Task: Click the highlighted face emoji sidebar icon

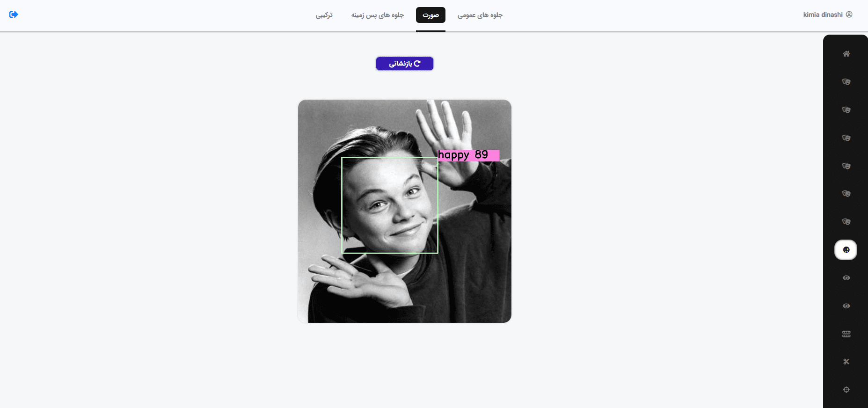Action: (x=846, y=250)
